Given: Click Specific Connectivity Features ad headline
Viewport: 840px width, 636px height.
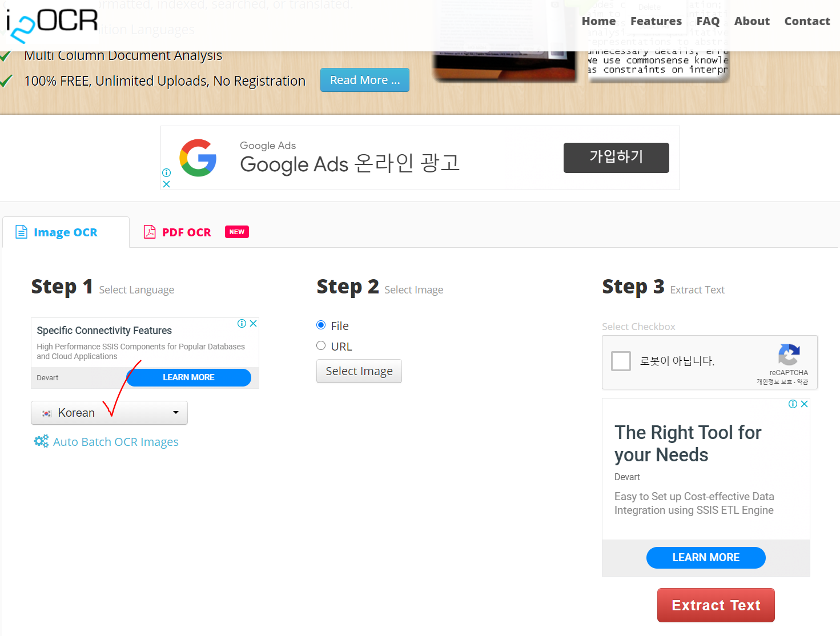Looking at the screenshot, I should pos(105,331).
